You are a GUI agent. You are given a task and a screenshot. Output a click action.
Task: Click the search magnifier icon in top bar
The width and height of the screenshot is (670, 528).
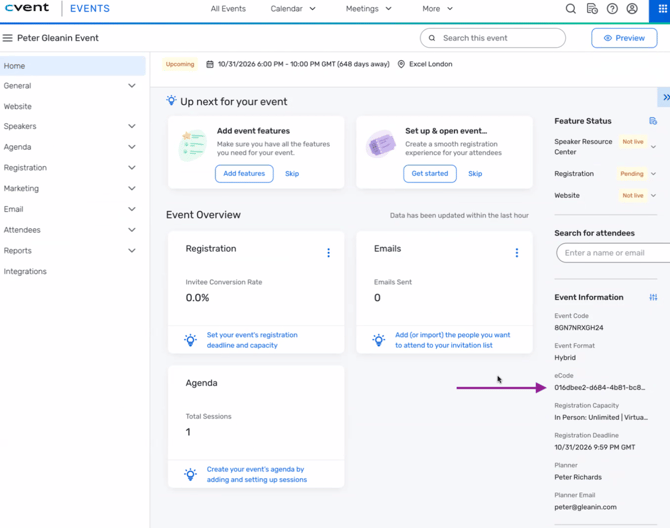tap(571, 9)
